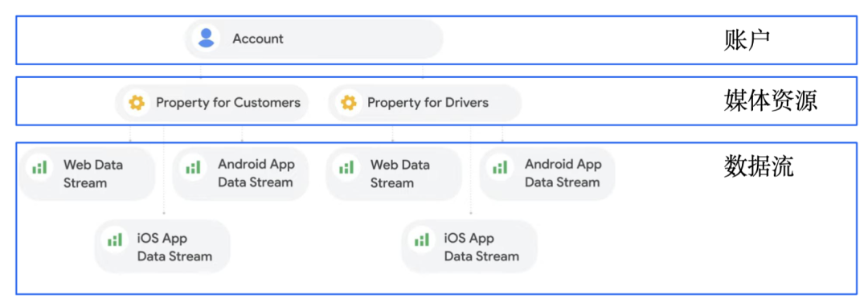Click the chart icon of Drivers' iOS App stream
The image size is (868, 303).
point(422,240)
